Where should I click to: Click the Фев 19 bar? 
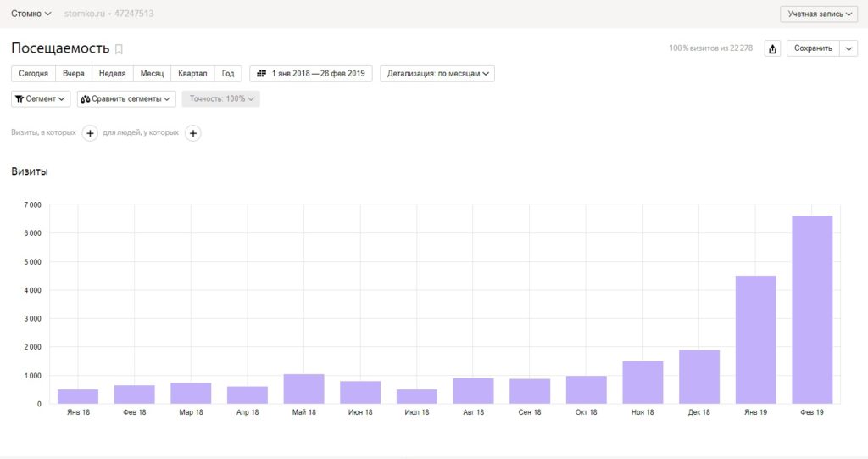click(x=812, y=310)
